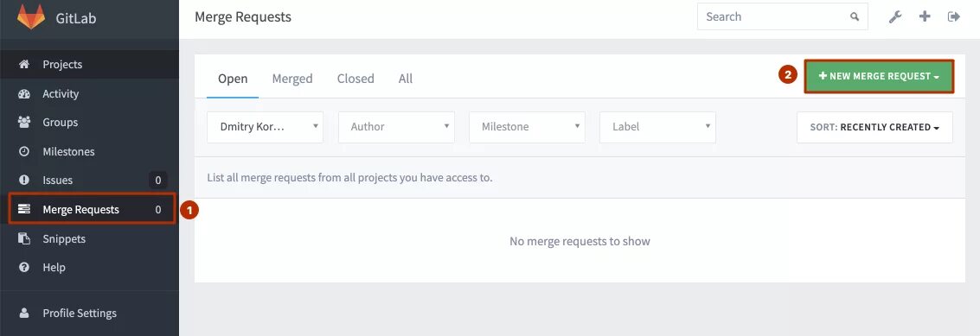Image resolution: width=980 pixels, height=336 pixels.
Task: Click the Activity dashboard icon
Action: (x=23, y=93)
